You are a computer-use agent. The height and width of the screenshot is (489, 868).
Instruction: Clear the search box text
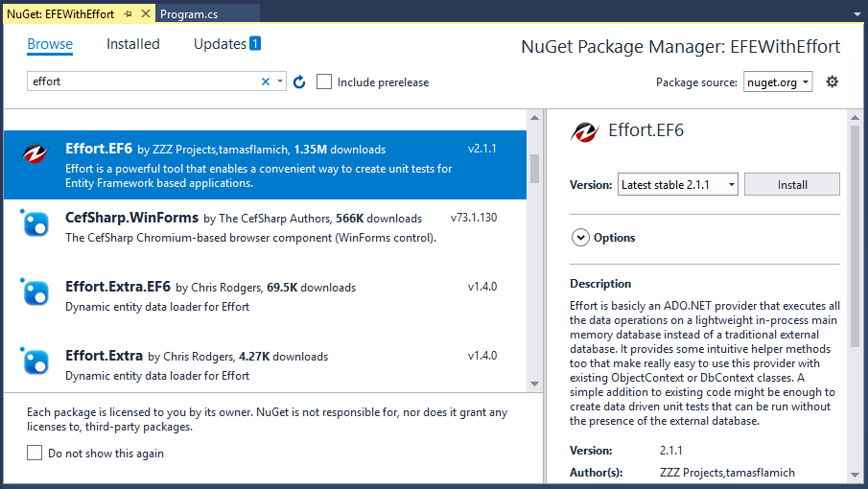tap(266, 81)
